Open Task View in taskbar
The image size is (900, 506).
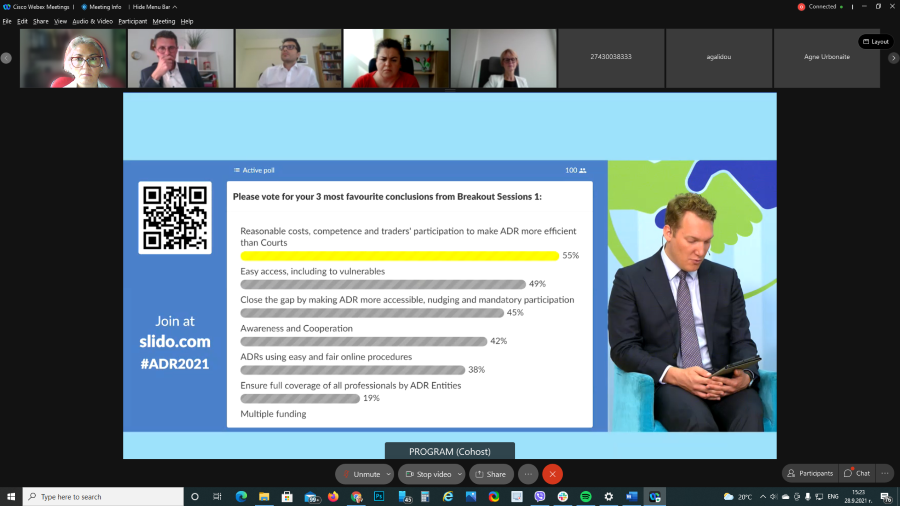[x=217, y=496]
